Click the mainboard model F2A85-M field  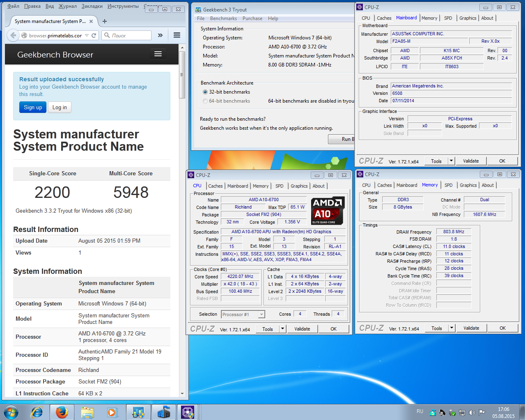pos(429,41)
